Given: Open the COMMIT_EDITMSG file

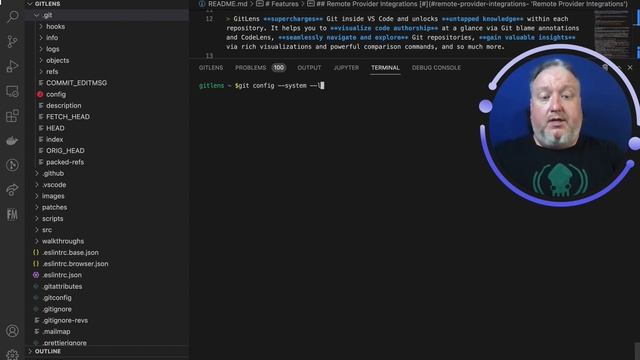Looking at the screenshot, I should (76, 83).
